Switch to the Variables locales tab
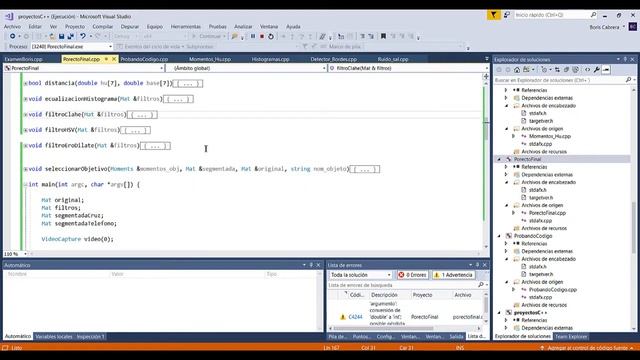This screenshot has width=640, height=360. 54,337
